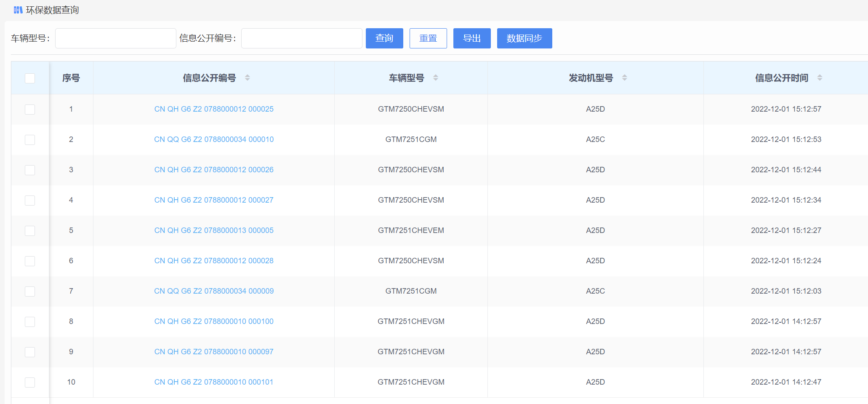Screen dimensions: 868x404
Task: Click time 2022-12-01 15:12:34
Action: [786, 200]
